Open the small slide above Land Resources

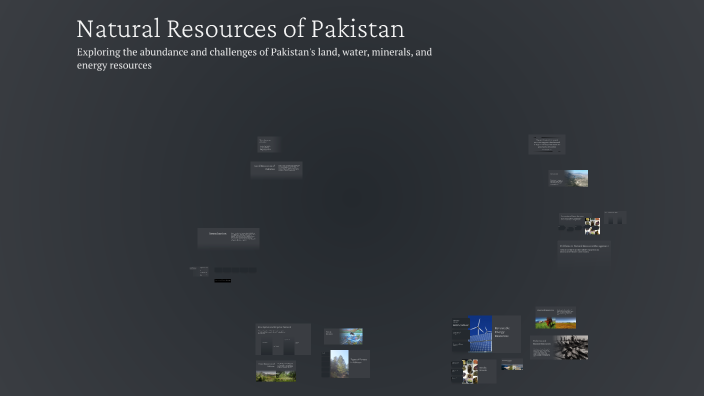click(x=268, y=145)
